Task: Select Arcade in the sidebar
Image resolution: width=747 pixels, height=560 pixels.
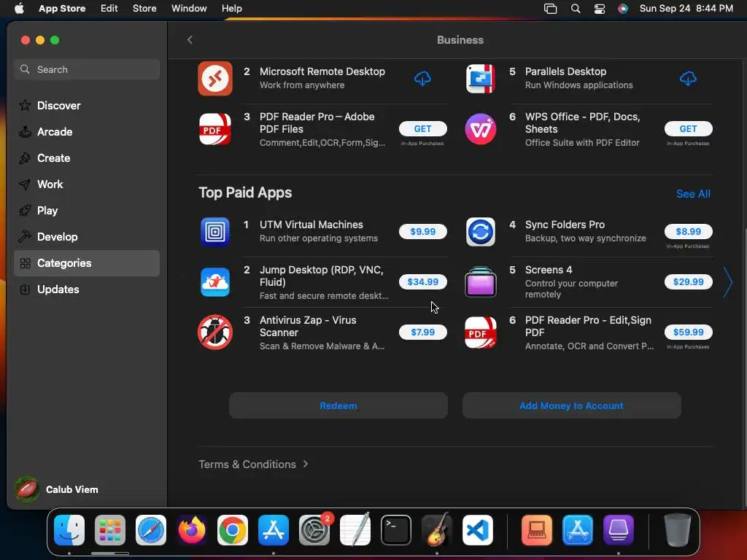Action: 87,132
